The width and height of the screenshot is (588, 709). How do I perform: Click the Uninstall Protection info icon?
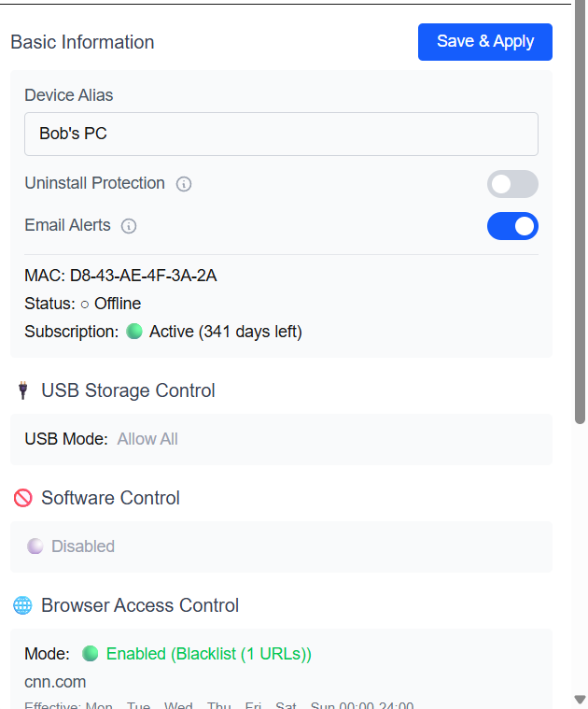[184, 184]
